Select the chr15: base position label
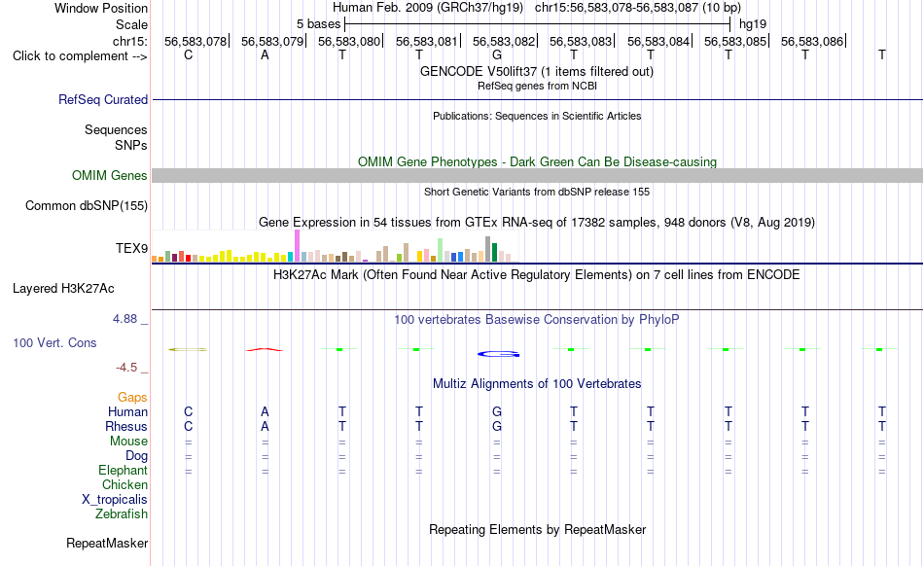This screenshot has width=924, height=566. click(x=129, y=41)
